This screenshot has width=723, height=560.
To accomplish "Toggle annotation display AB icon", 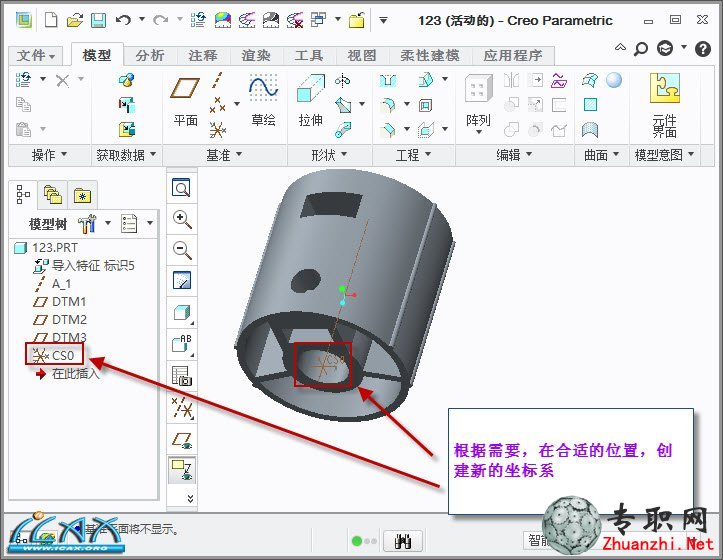I will [181, 344].
